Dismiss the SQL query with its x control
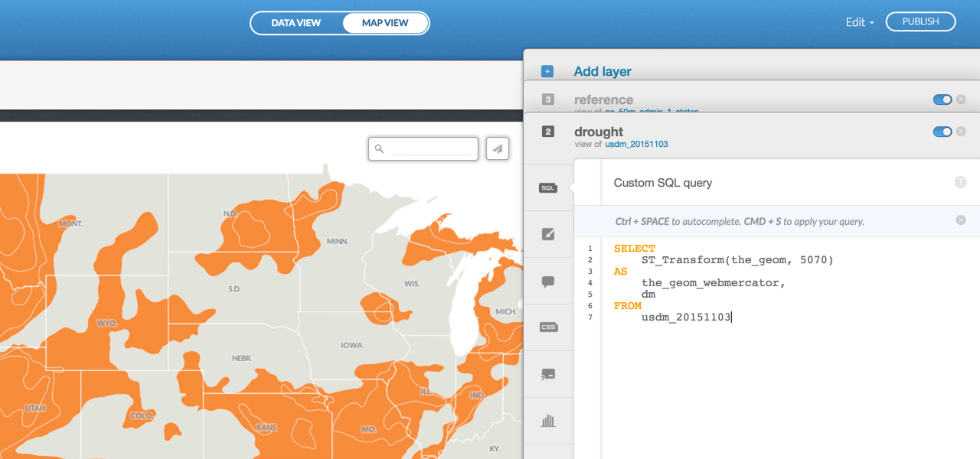Viewport: 980px width, 459px height. tap(961, 220)
